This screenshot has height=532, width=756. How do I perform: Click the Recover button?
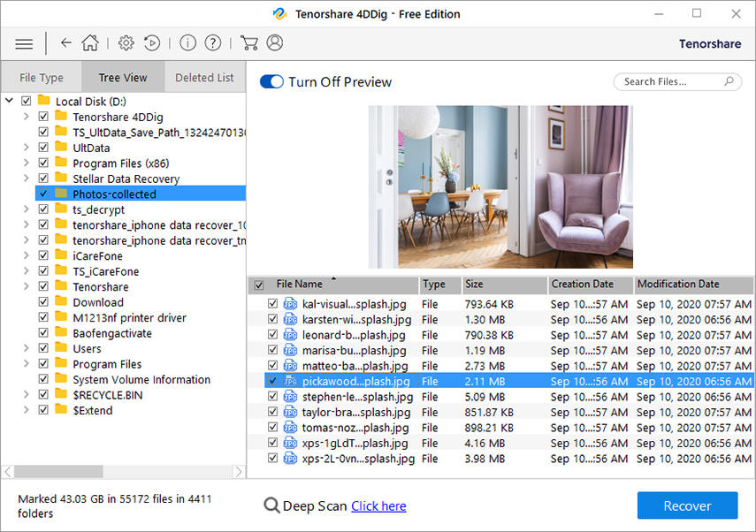687,505
